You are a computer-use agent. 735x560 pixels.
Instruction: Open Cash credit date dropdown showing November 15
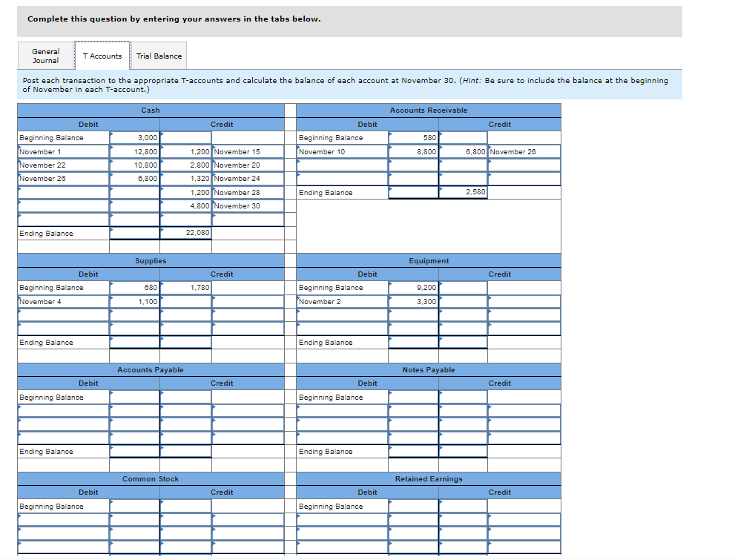(x=248, y=152)
